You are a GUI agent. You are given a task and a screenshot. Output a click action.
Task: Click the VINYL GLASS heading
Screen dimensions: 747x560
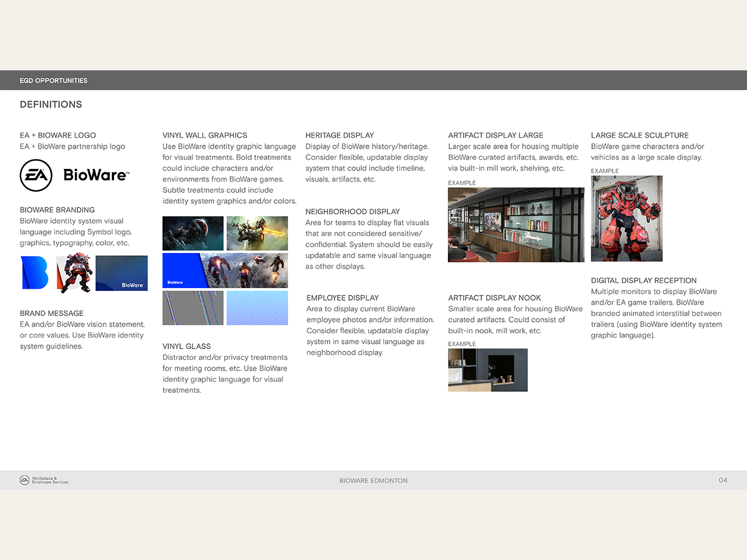[x=186, y=346]
